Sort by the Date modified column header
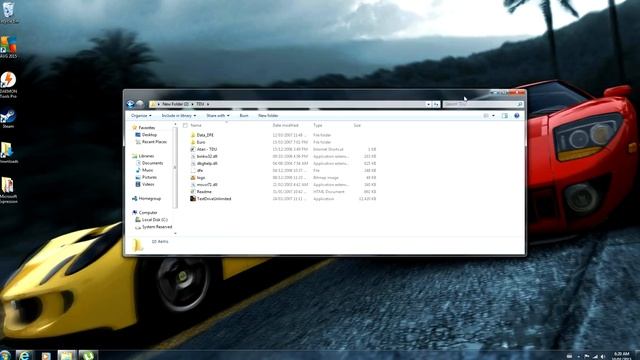The width and height of the screenshot is (640, 360). point(285,125)
